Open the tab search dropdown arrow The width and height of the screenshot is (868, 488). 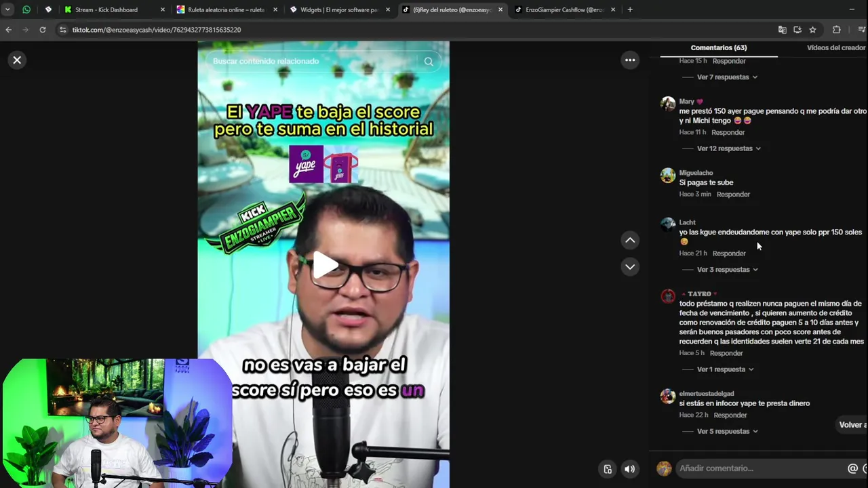coord(7,9)
